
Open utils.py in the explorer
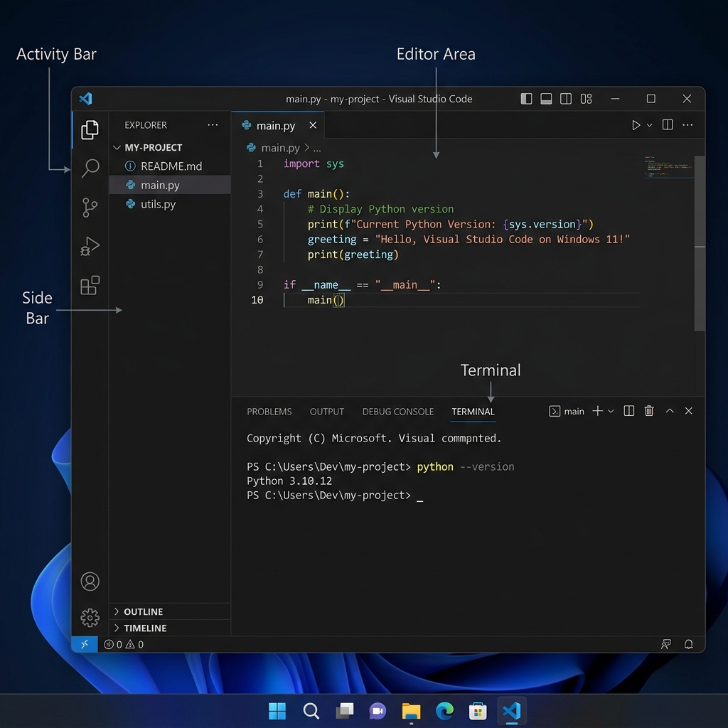pos(170,204)
